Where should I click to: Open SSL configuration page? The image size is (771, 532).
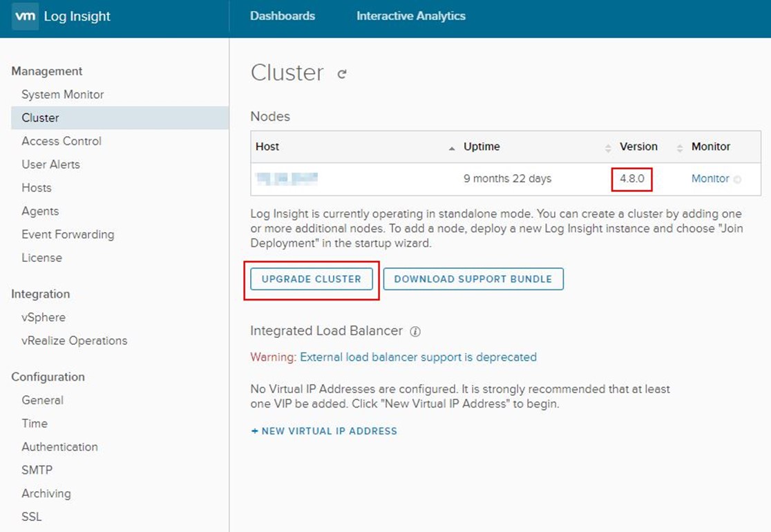pos(32,517)
